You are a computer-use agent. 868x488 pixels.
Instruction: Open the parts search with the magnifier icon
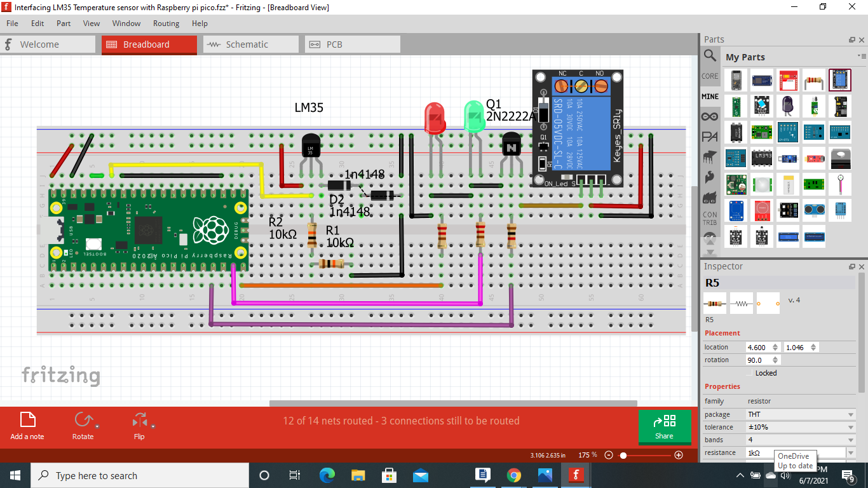pyautogui.click(x=710, y=55)
